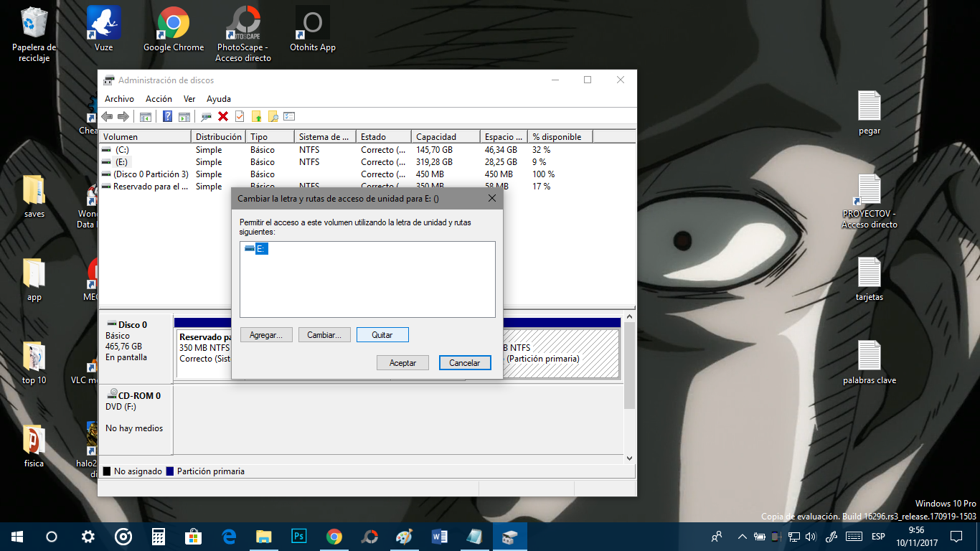Select the saves folder on desktop
Viewport: 980px width, 551px height.
[x=34, y=196]
